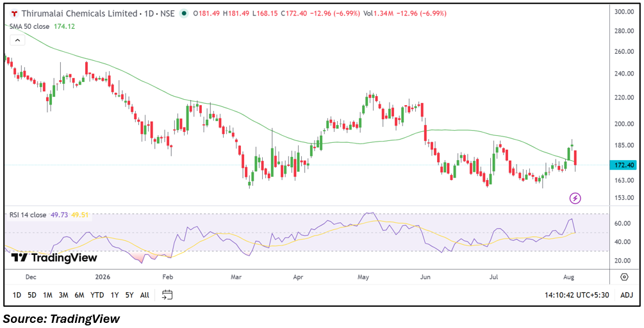Click the Feb label on time axis
644x328 pixels.
pos(168,277)
